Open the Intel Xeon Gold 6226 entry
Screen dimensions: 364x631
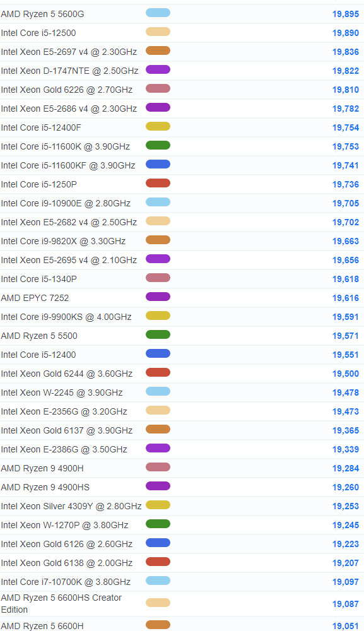(x=66, y=90)
